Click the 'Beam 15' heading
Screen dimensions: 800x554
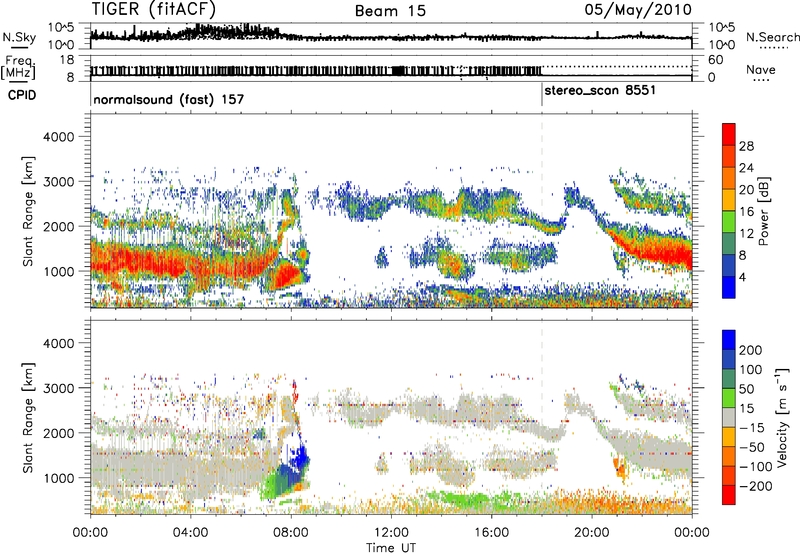click(x=390, y=11)
